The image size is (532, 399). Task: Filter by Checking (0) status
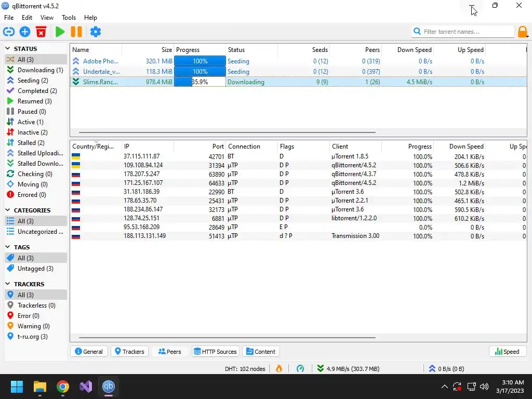pos(36,174)
